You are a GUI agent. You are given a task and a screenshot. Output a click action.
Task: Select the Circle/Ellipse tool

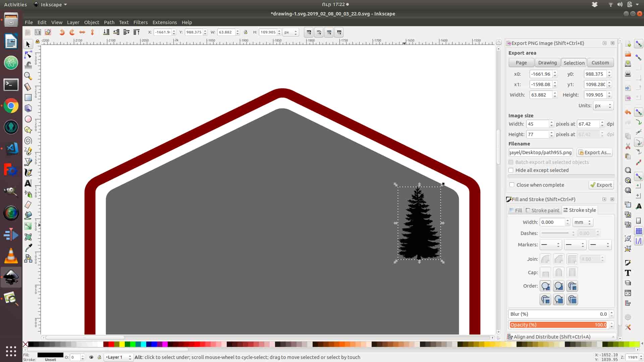pos(28,119)
